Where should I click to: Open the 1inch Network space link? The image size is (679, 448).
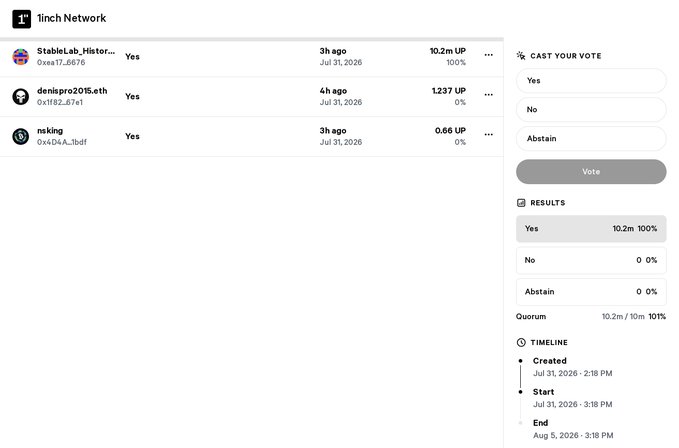(71, 18)
